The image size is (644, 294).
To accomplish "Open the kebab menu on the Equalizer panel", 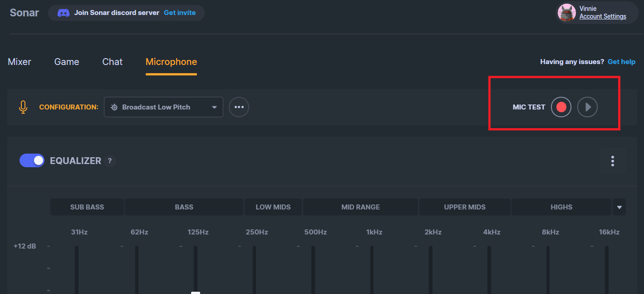I will click(x=612, y=161).
